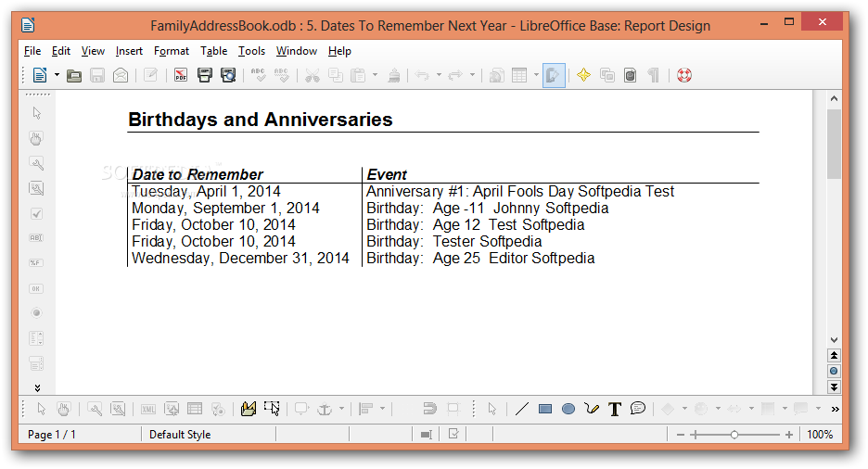Open the New document dropdown arrow
Viewport: 868px width, 469px height.
click(x=57, y=75)
